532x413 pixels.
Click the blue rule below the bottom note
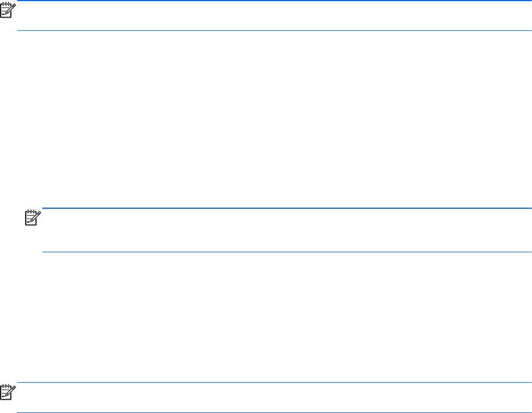(275, 412)
